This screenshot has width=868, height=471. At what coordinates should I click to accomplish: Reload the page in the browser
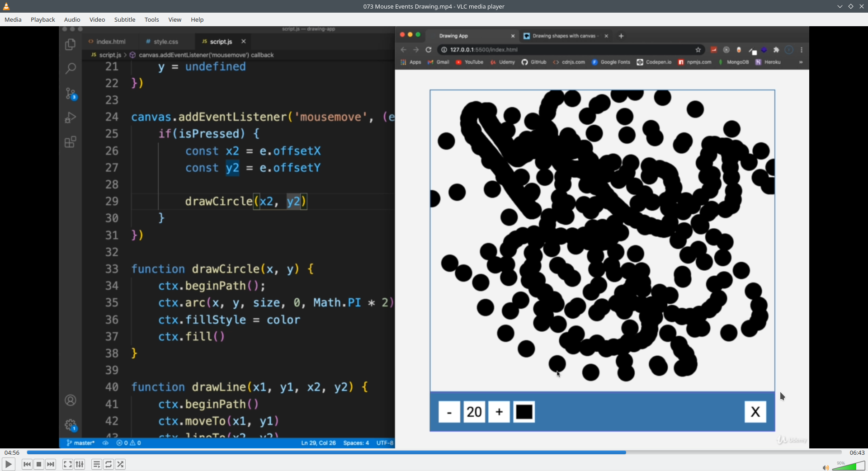point(429,50)
